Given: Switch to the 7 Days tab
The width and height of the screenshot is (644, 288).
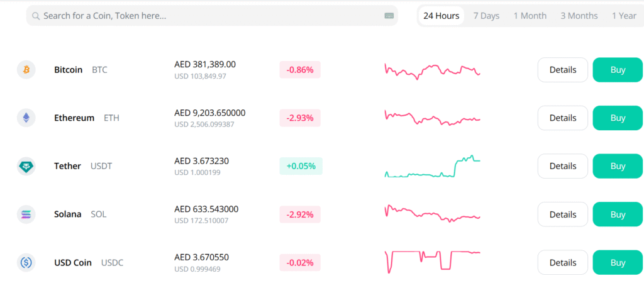Looking at the screenshot, I should [486, 16].
